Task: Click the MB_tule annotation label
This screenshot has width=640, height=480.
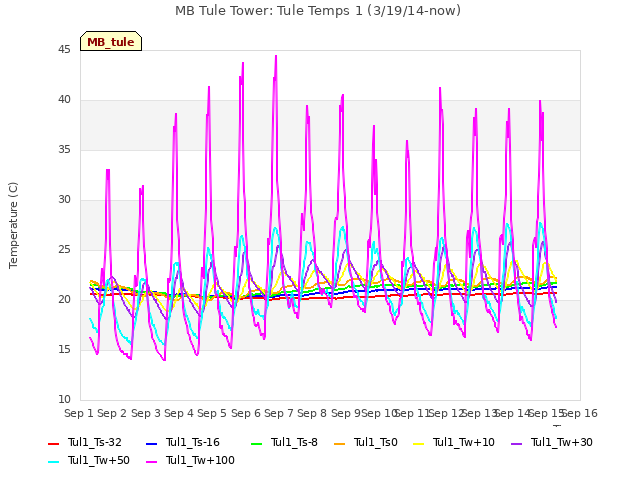Action: point(111,42)
